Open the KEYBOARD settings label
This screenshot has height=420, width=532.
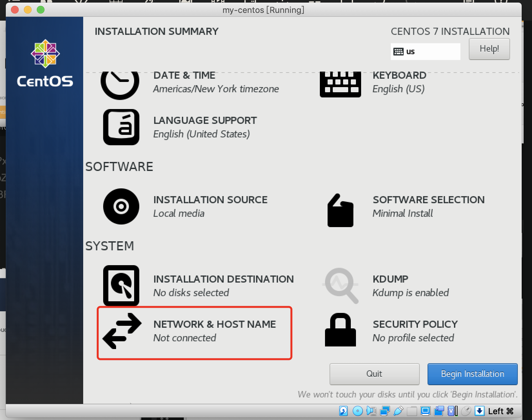coord(399,75)
